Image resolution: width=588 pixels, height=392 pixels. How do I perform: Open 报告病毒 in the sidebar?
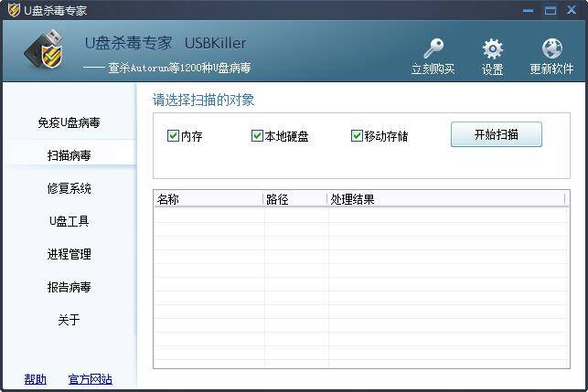coord(69,287)
